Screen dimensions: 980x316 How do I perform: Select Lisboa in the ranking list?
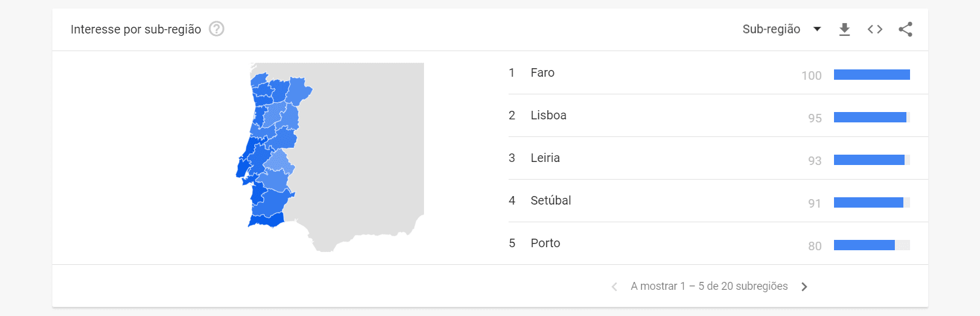pos(548,115)
